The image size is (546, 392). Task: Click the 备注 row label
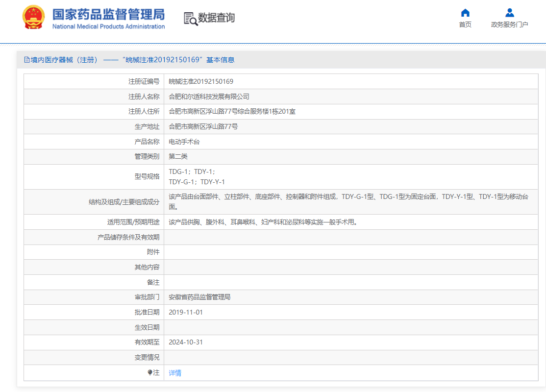coord(153,282)
